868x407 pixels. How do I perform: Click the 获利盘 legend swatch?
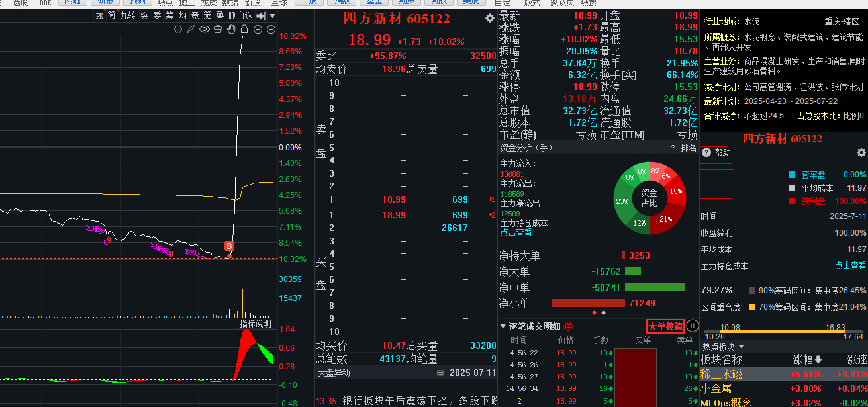click(x=792, y=201)
